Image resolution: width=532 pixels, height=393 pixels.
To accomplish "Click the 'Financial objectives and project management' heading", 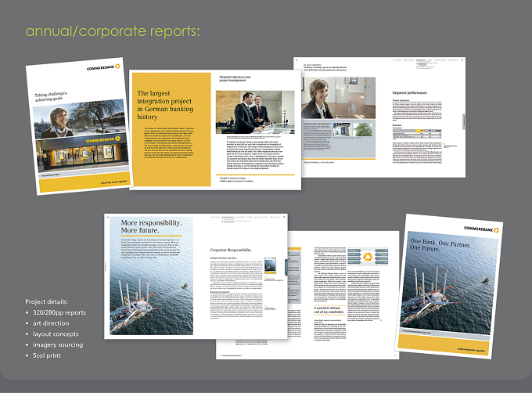I will click(235, 79).
